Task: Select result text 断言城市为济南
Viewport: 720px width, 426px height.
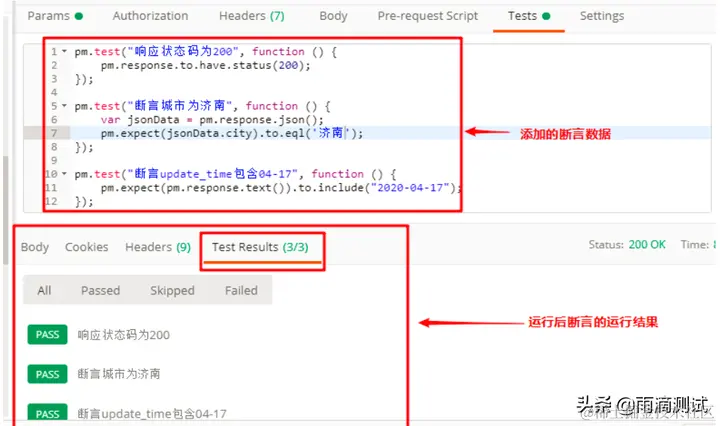Action: [x=118, y=374]
